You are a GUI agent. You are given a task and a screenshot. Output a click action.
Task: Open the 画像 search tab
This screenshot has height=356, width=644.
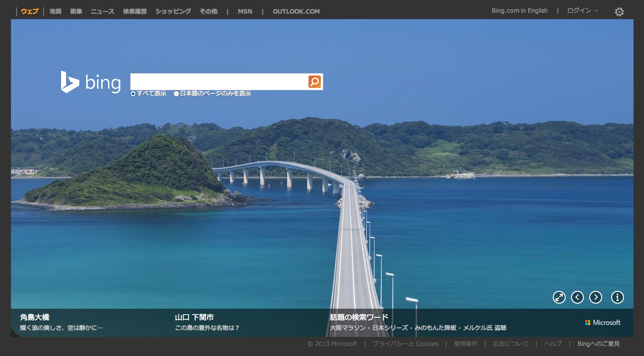[76, 11]
